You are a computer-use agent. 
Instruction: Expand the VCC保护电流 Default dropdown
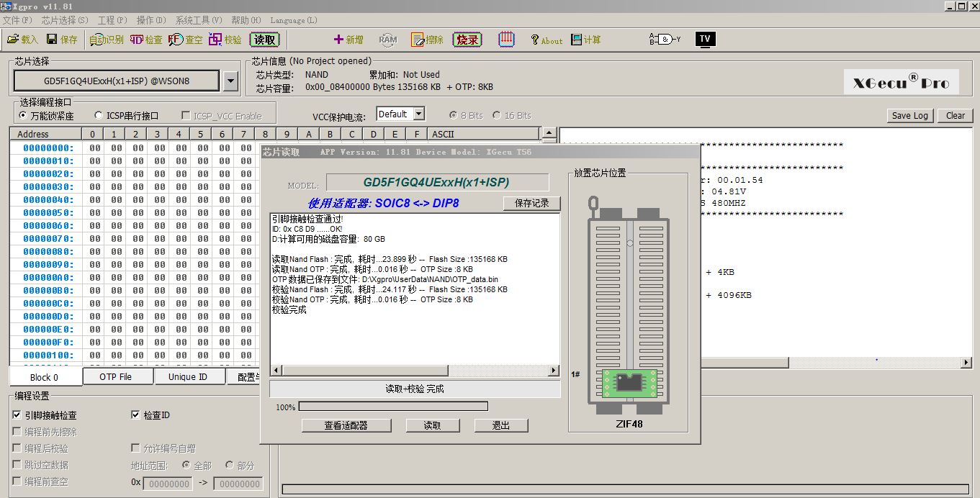click(419, 114)
